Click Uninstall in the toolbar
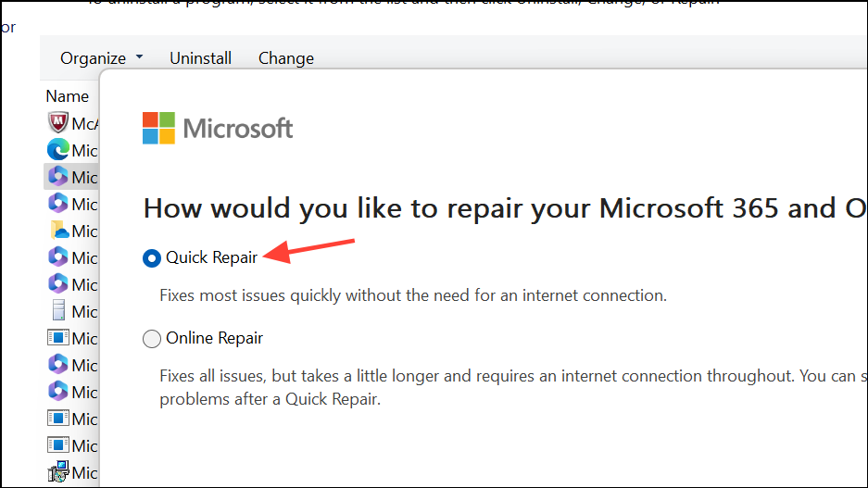 (x=200, y=58)
